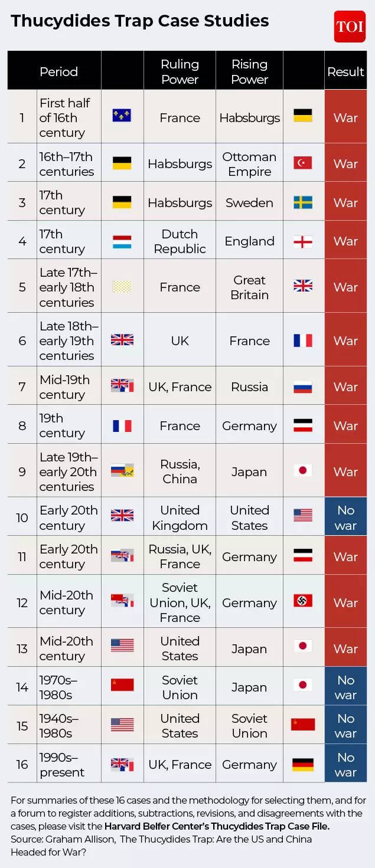Click the Rising Power column header
Screen dimensions: 375x868
point(249,71)
